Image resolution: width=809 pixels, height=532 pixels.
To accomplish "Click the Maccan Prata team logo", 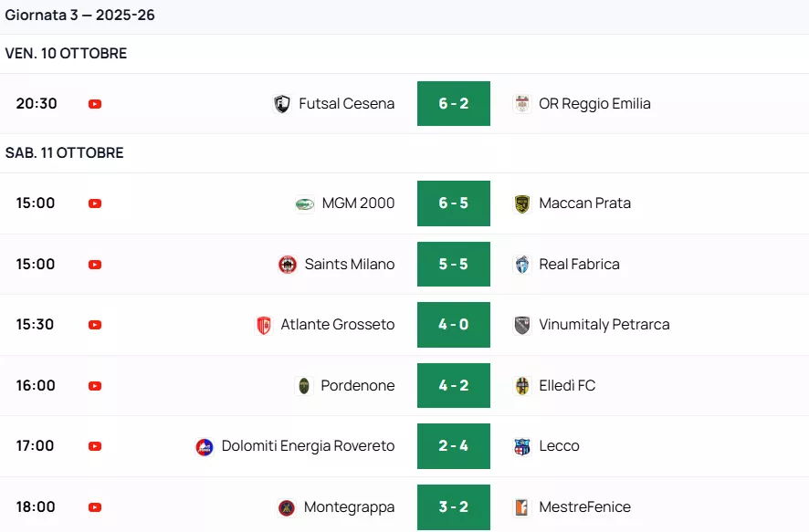I will (522, 203).
